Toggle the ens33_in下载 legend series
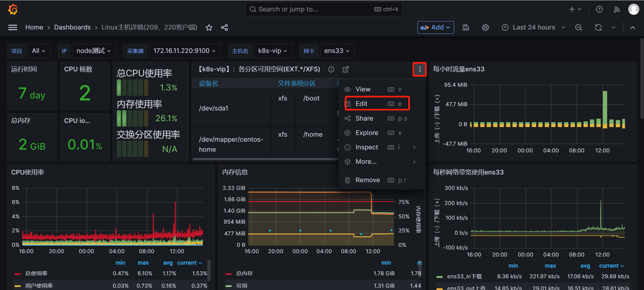Screen dimensions: 644x290 [x=464, y=276]
